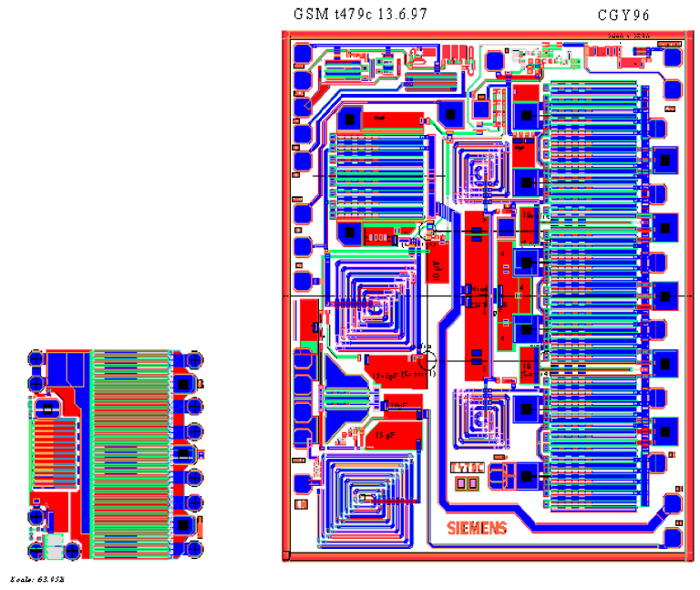This screenshot has width=700, height=590.
Task: Click the top-right corner bond pad of large die
Action: point(672,59)
